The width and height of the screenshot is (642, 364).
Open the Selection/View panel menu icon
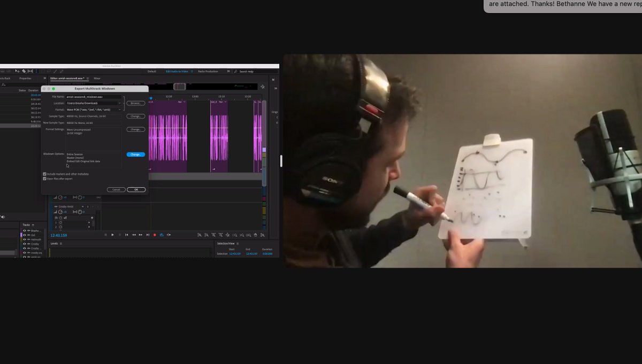tap(238, 243)
